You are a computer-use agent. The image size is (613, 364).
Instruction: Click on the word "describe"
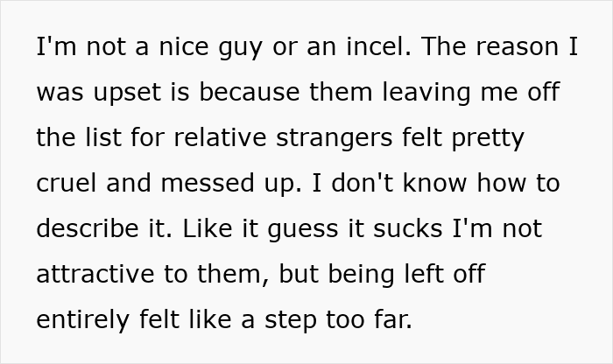[x=88, y=228]
